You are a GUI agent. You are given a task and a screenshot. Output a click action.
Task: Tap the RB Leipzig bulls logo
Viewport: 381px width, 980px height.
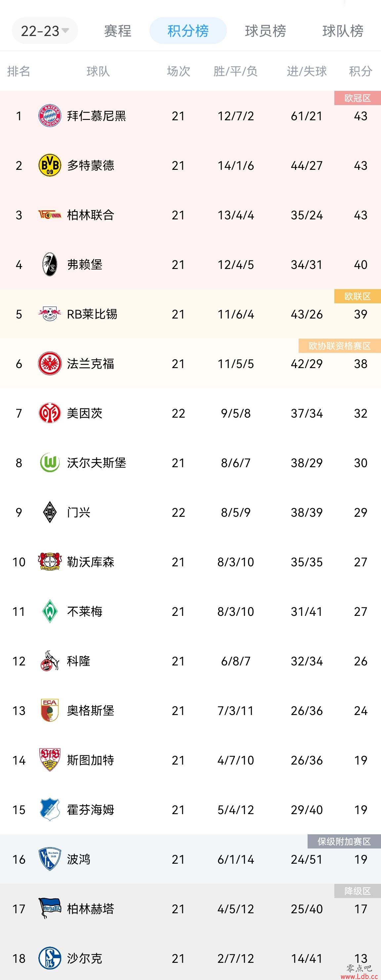point(50,314)
